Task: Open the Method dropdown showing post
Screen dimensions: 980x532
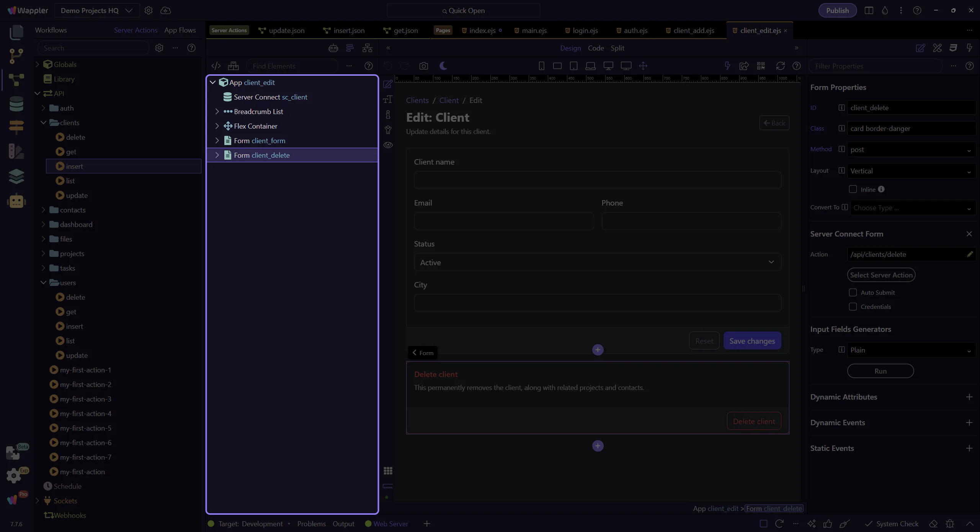Action: (911, 150)
